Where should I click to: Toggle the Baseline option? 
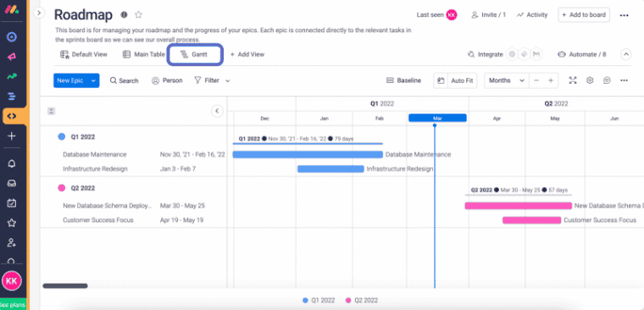coord(403,80)
